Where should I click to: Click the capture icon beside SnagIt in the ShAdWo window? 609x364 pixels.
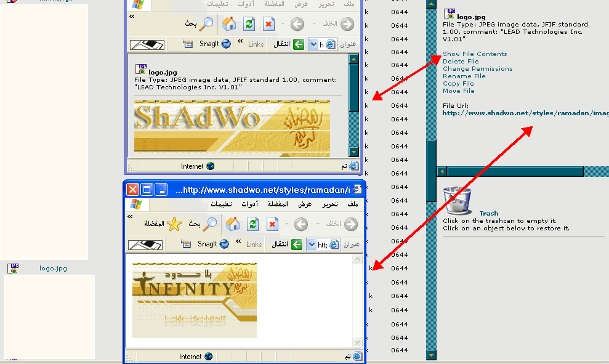tap(188, 44)
